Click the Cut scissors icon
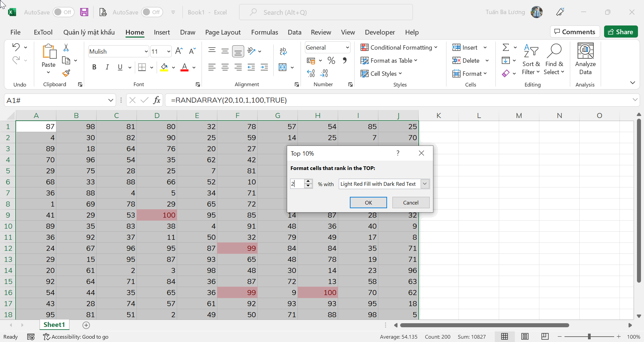The width and height of the screenshot is (644, 342). [66, 48]
